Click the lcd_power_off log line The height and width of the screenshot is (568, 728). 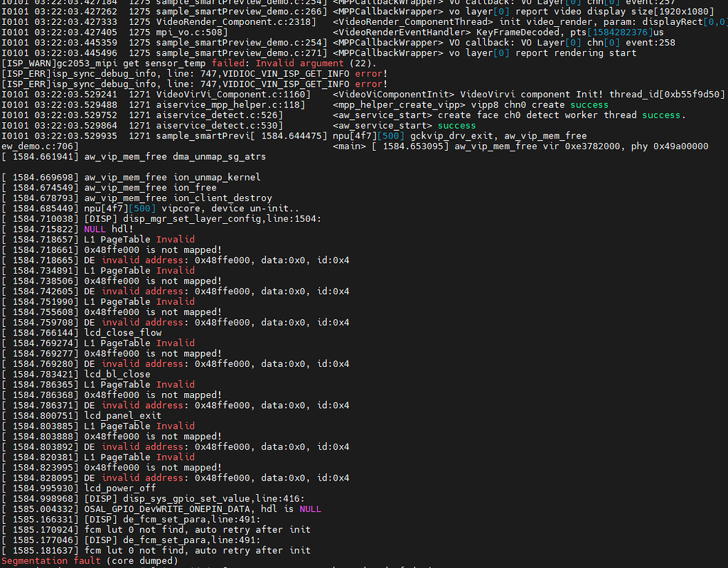(119, 488)
